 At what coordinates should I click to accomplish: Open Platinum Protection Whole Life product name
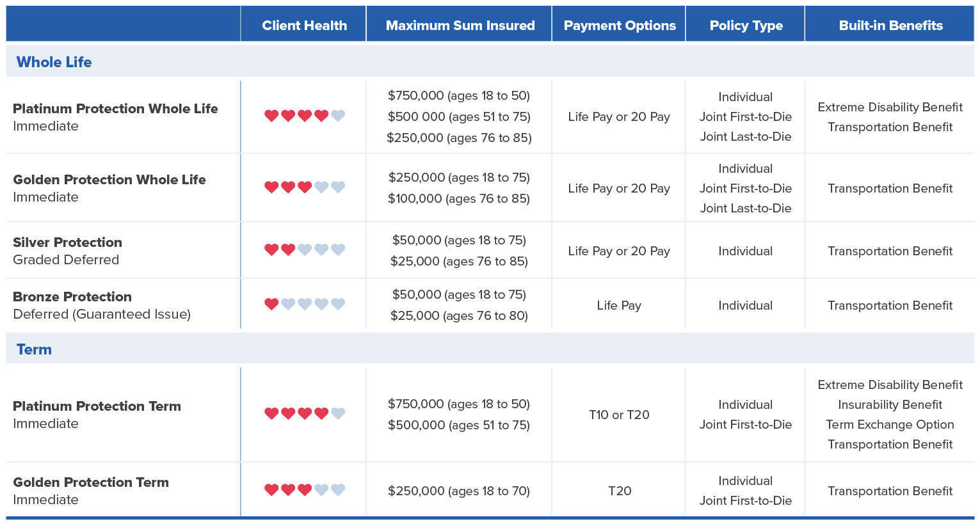[x=115, y=109]
